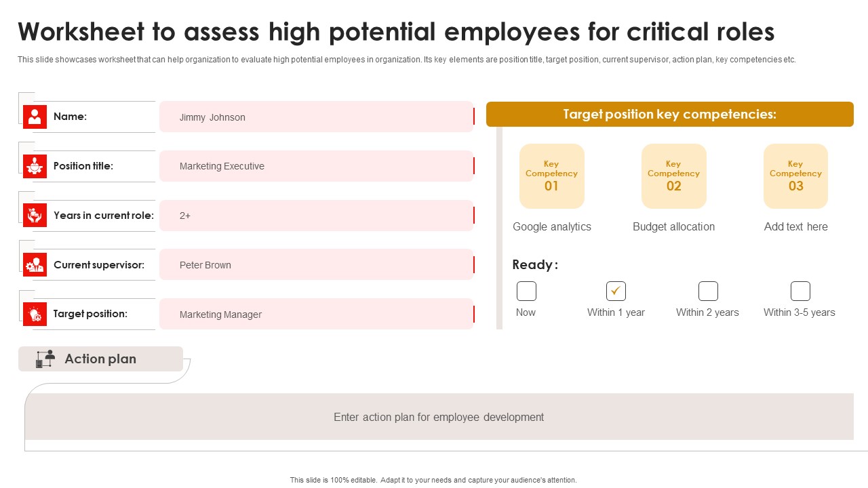
Task: Click the Within 1 year label
Action: pyautogui.click(x=616, y=312)
